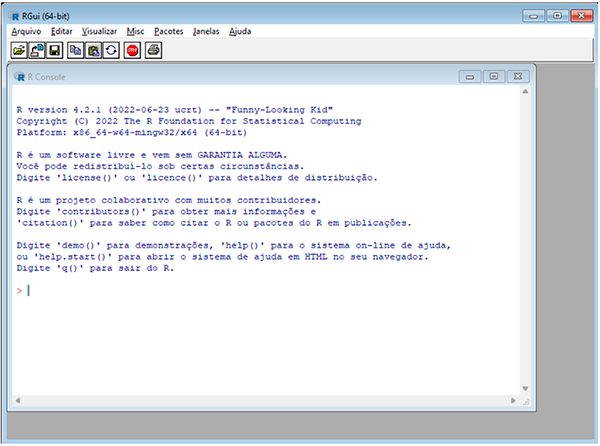
Task: Print using the printer toolbar icon
Action: [154, 50]
